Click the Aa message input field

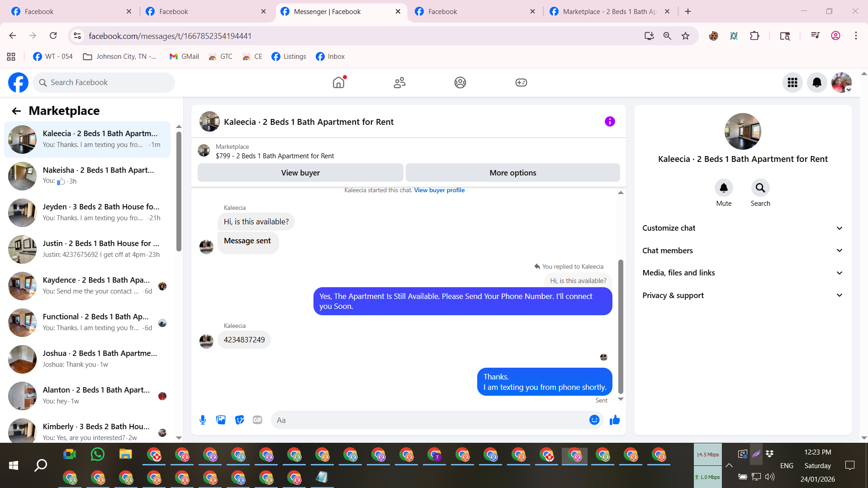[430, 420]
